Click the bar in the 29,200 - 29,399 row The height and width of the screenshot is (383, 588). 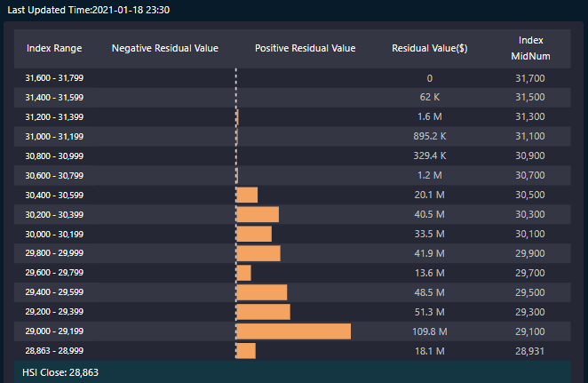pos(263,312)
